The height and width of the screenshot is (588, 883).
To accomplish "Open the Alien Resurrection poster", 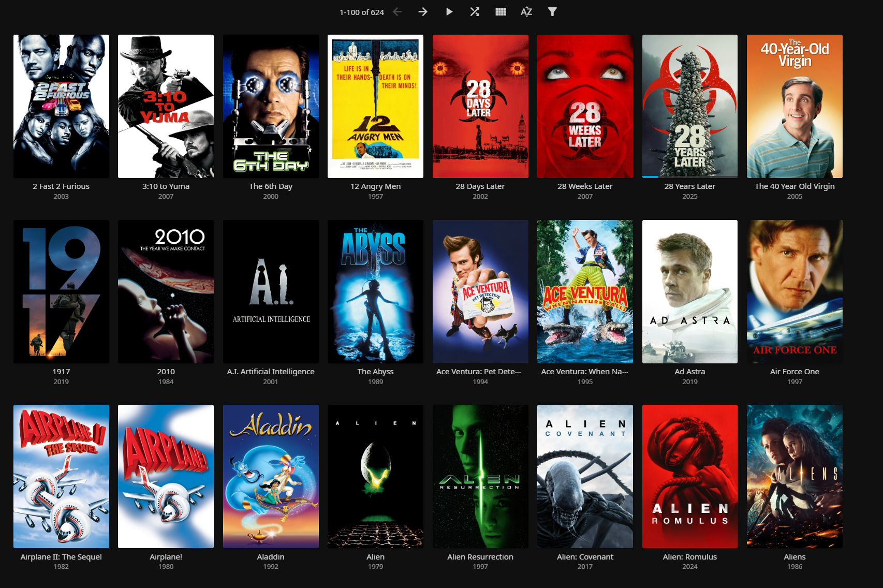I will [x=480, y=476].
